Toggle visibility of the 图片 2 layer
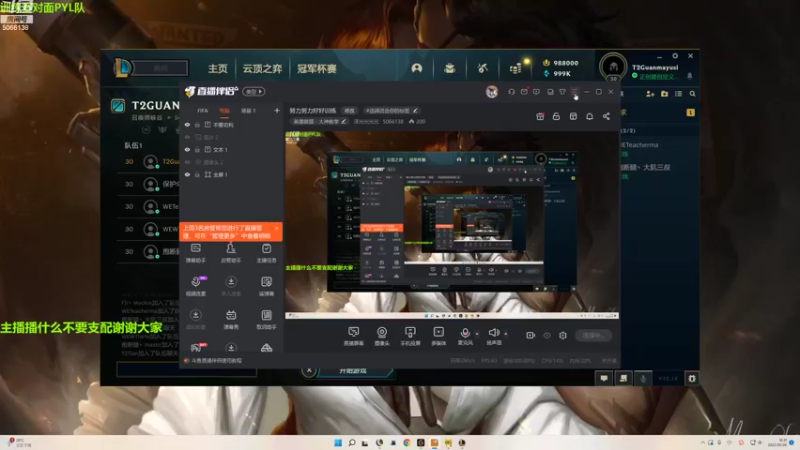Screen dimensions: 800x450 (187, 137)
